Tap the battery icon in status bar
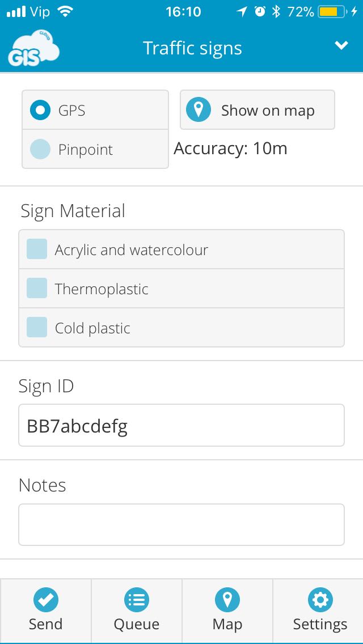Screen dimensions: 363x644 tap(331, 12)
